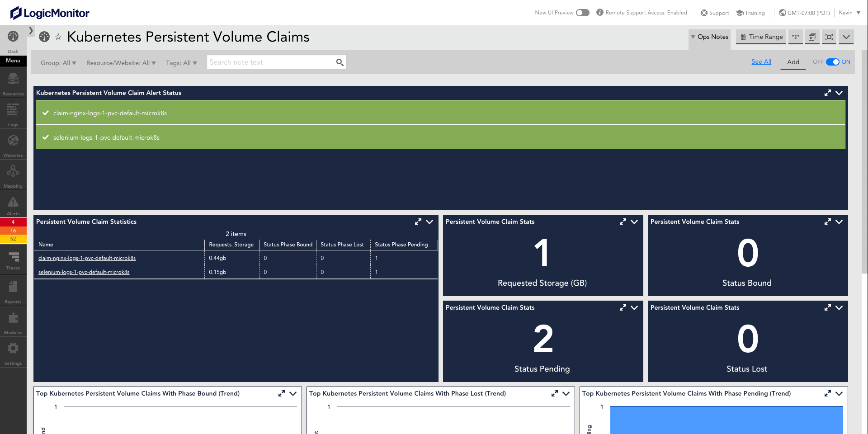
Task: Click the slideshow dashboards icon
Action: (812, 37)
